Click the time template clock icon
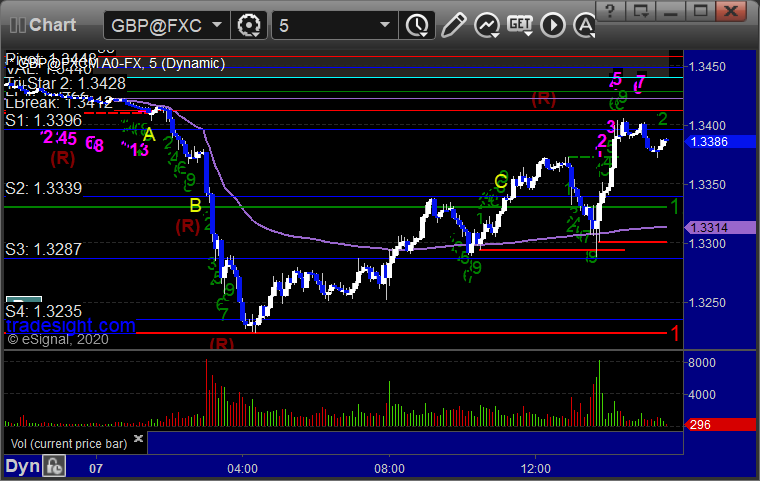Screen dimensions: 760x481 click(417, 25)
